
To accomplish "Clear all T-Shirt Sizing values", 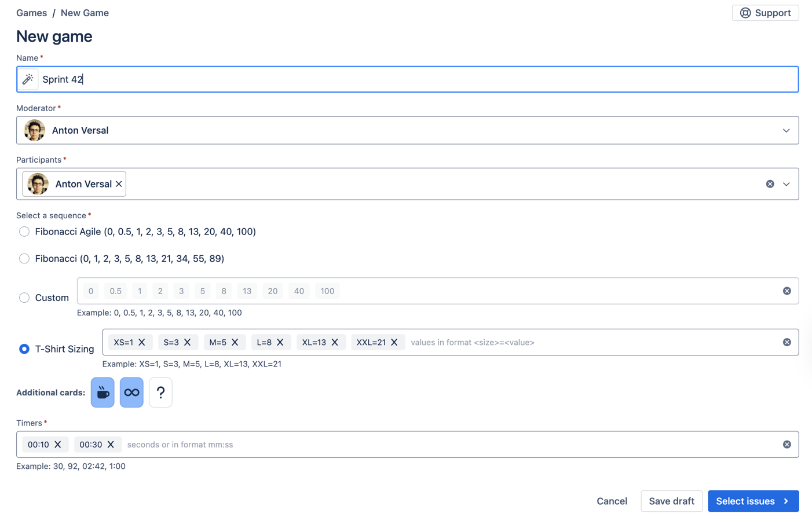I will pyautogui.click(x=787, y=342).
